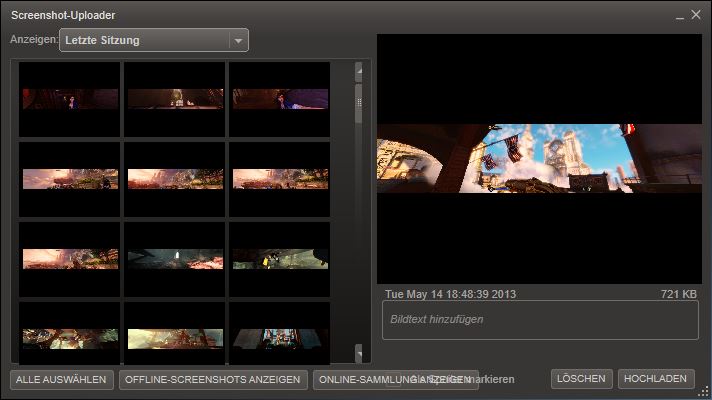Select the brownish-green foliage thumbnail in bottom row
The width and height of the screenshot is (712, 400).
click(x=70, y=335)
